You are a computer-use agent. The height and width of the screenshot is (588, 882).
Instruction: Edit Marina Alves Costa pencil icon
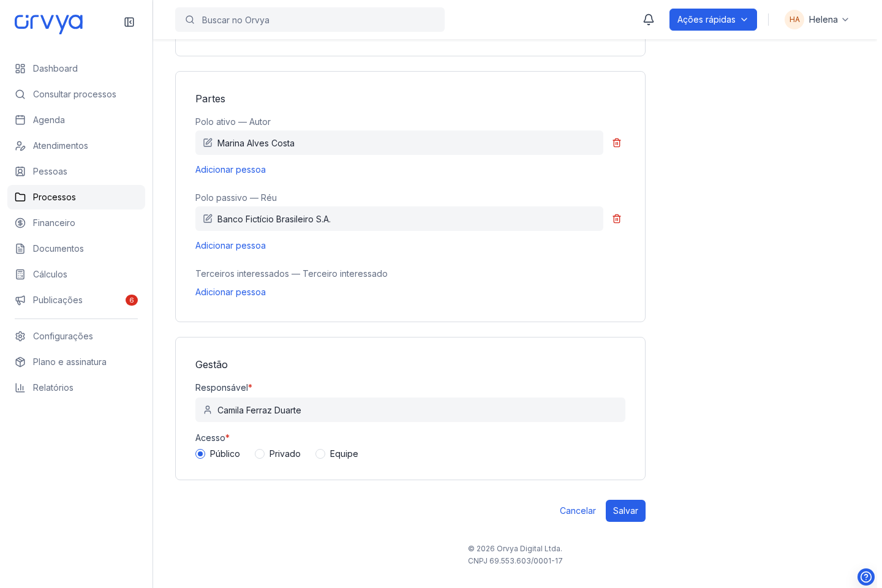click(x=208, y=143)
